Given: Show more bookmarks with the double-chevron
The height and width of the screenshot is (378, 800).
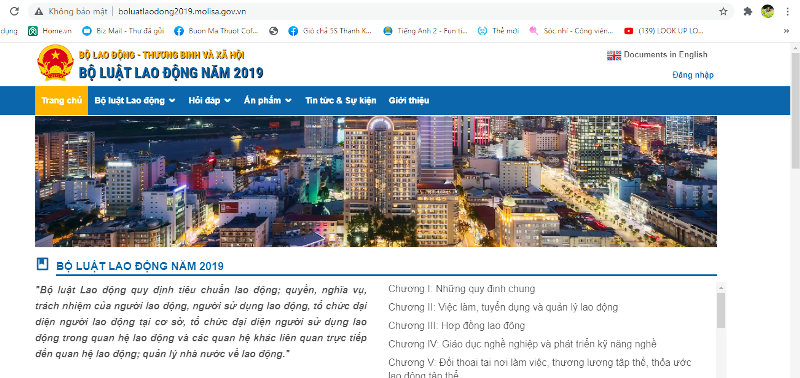Looking at the screenshot, I should coord(786,31).
